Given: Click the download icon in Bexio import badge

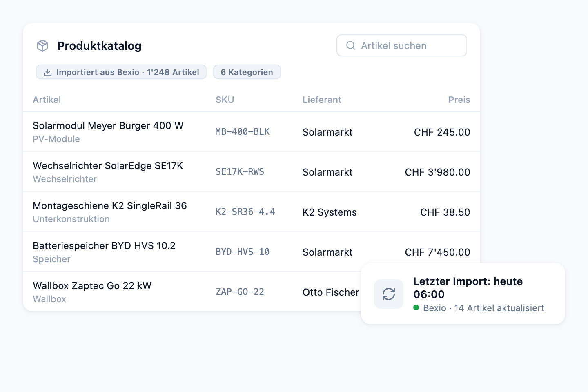Looking at the screenshot, I should (48, 72).
